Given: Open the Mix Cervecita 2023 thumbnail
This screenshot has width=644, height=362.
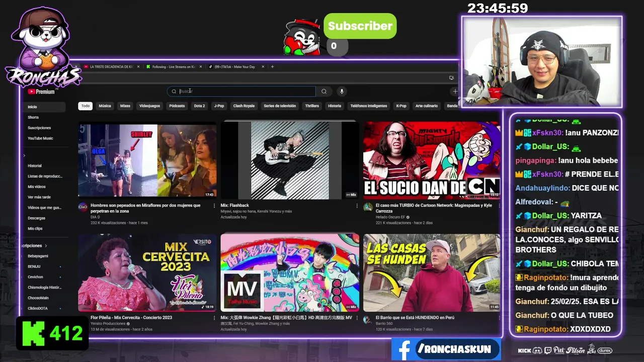Looking at the screenshot, I should (147, 273).
